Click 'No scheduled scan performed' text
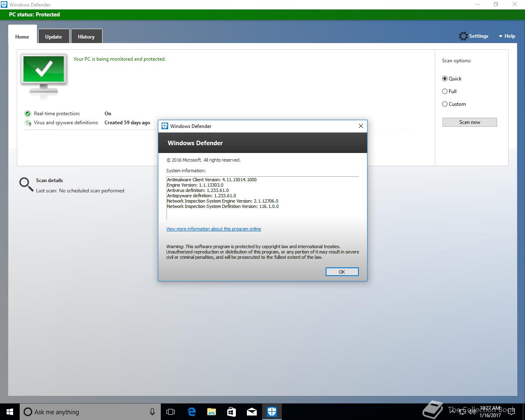This screenshot has width=525, height=420. pos(91,191)
